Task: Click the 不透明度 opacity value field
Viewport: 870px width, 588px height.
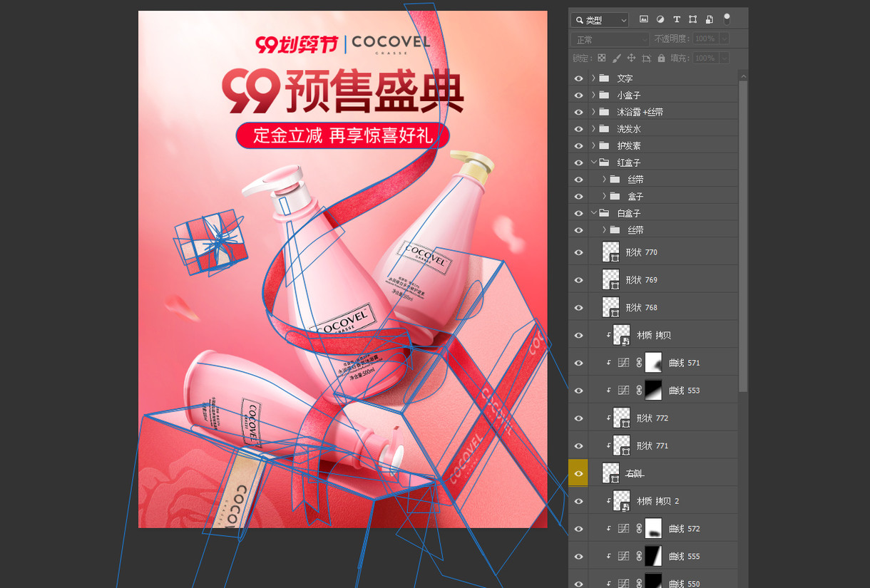Action: 705,38
